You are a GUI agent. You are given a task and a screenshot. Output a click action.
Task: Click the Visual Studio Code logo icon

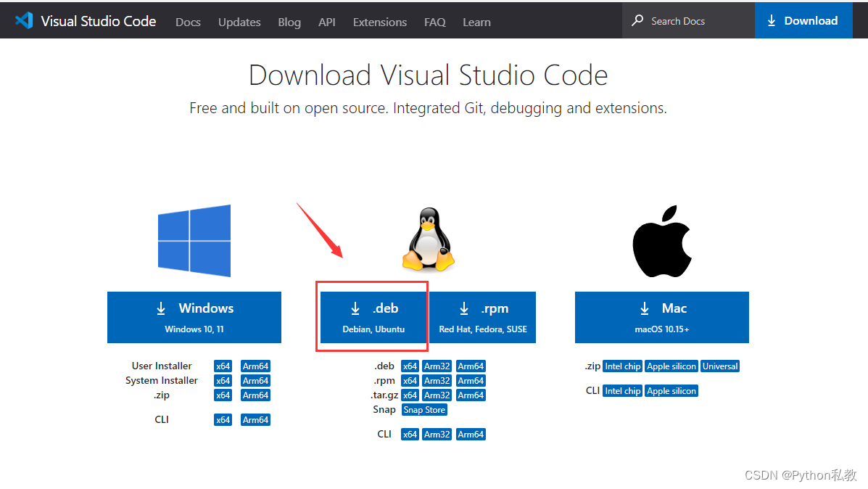24,21
